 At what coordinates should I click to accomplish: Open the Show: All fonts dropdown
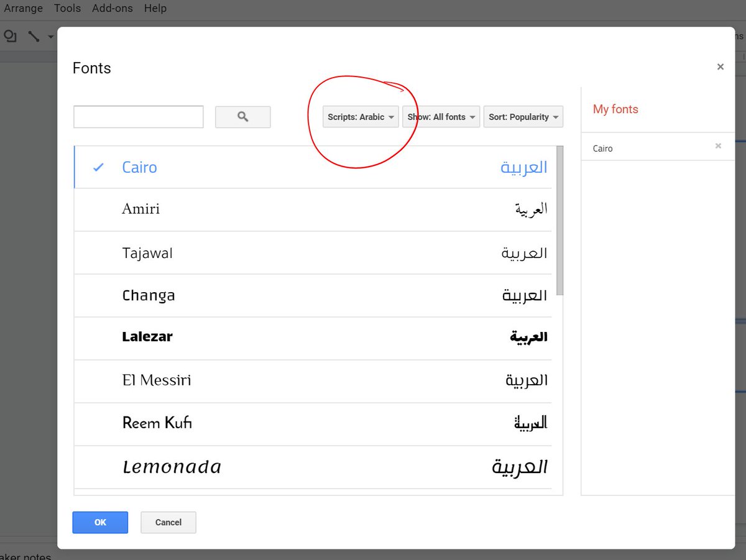point(441,117)
